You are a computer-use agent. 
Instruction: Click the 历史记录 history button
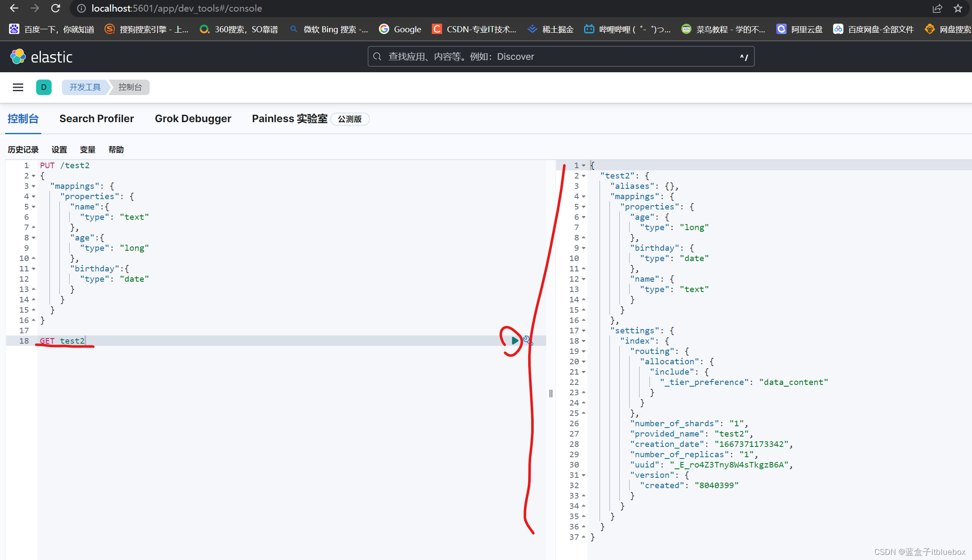(x=23, y=149)
